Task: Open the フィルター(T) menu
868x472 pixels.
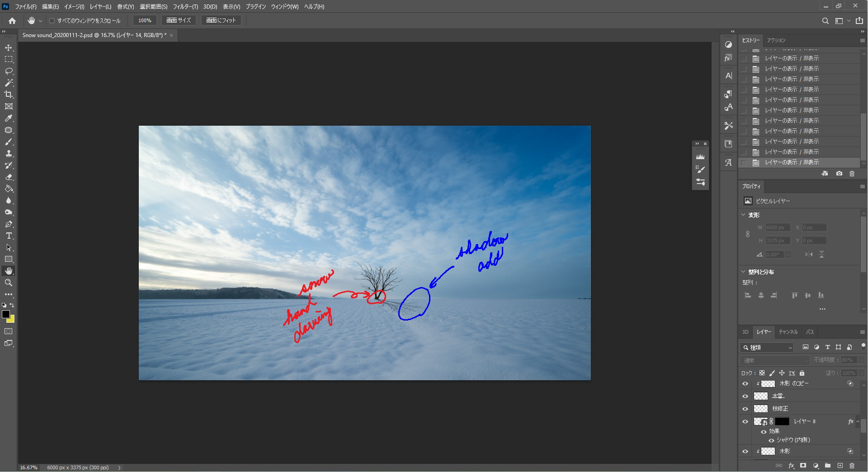Action: coord(185,7)
